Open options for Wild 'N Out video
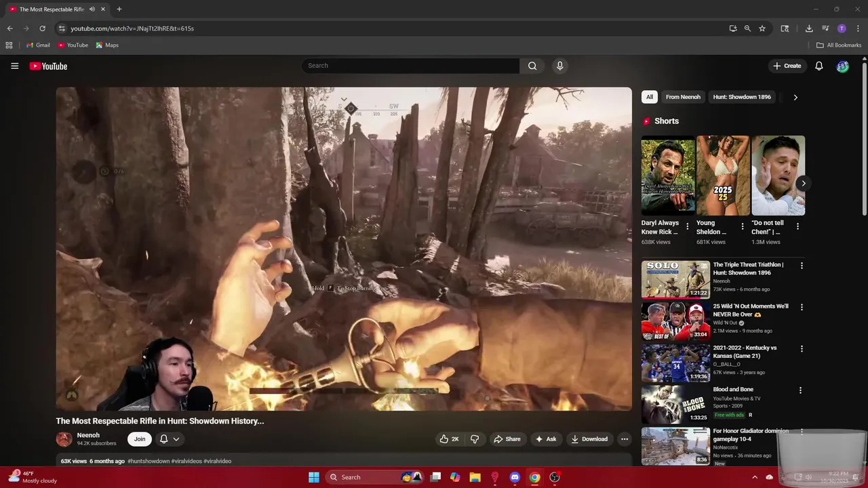Image resolution: width=868 pixels, height=488 pixels. coord(802,307)
